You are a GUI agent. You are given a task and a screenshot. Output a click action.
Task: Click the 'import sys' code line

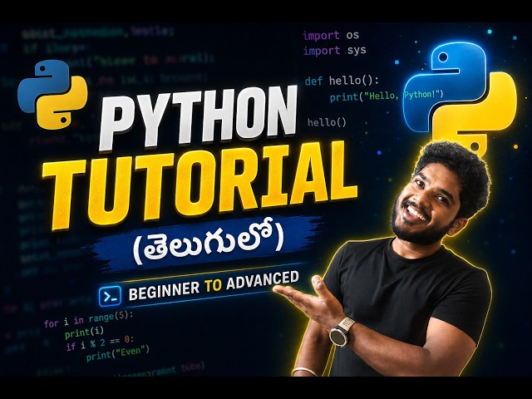click(334, 51)
